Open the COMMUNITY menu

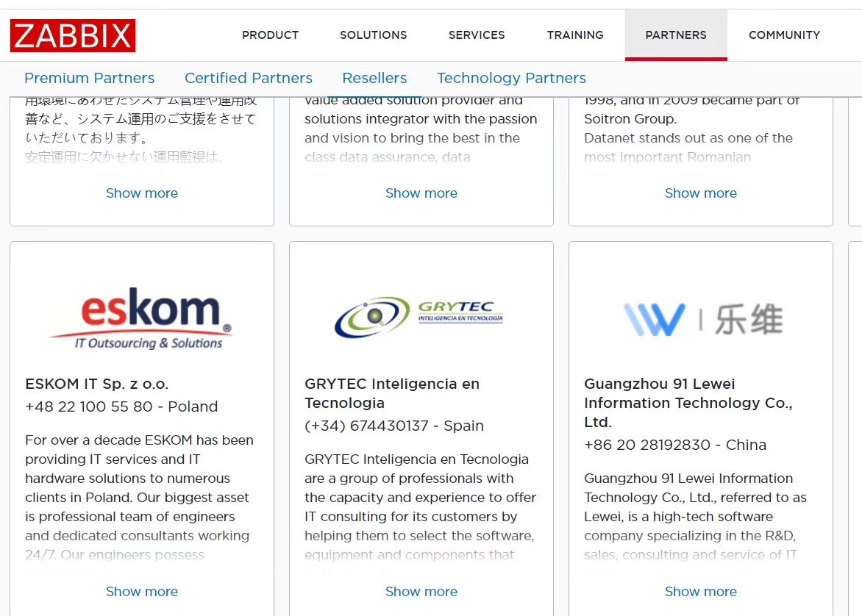coord(784,35)
